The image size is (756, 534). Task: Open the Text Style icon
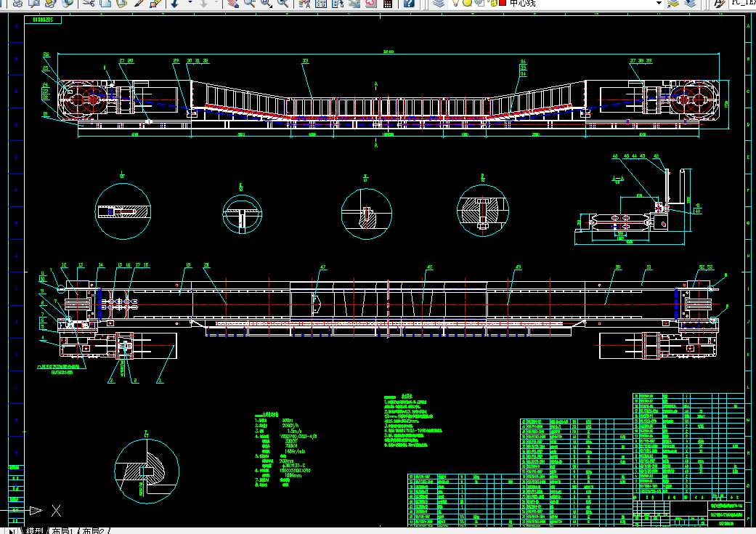pyautogui.click(x=719, y=3)
